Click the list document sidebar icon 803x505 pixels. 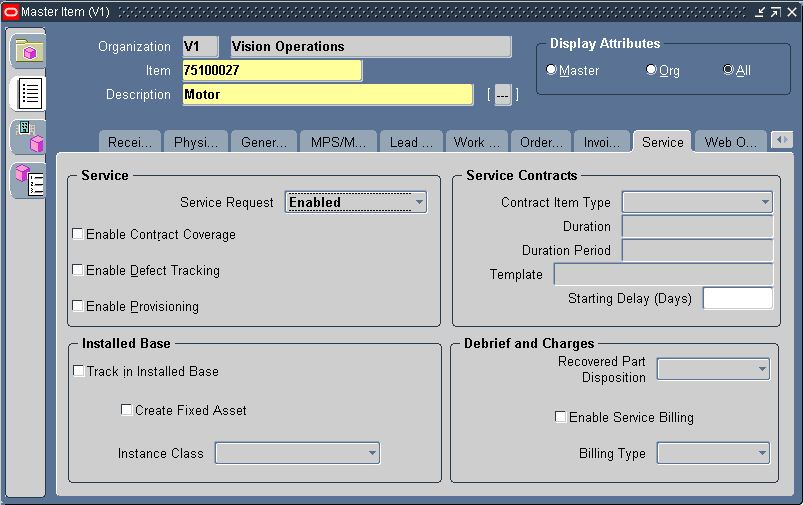[x=30, y=94]
